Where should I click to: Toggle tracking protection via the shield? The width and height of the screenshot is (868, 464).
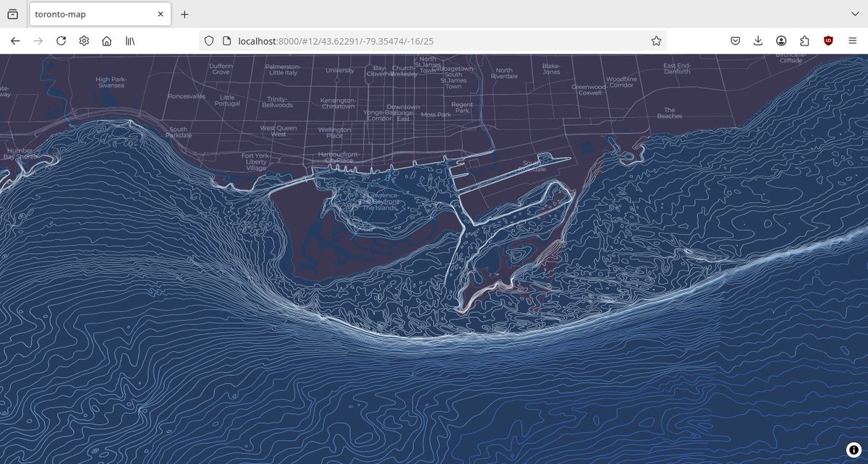pos(208,40)
